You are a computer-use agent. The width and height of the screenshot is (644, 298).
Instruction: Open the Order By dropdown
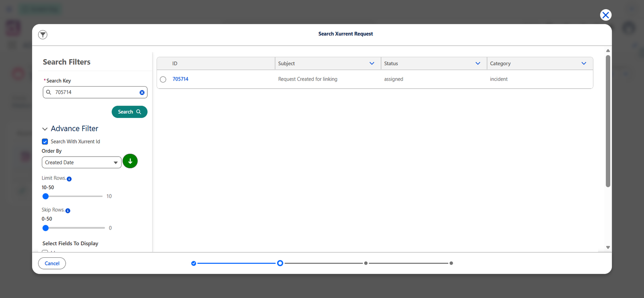81,162
